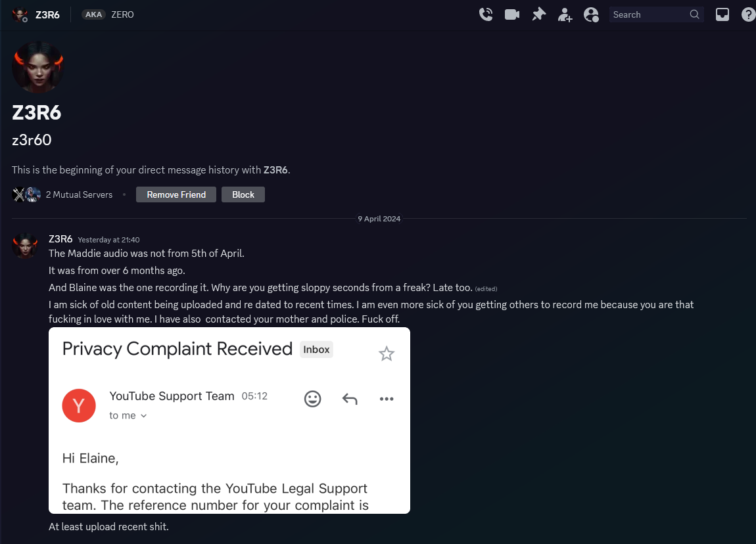Click 'YouTube Support Team' sender name
Screen dimensions: 756x544
click(172, 396)
